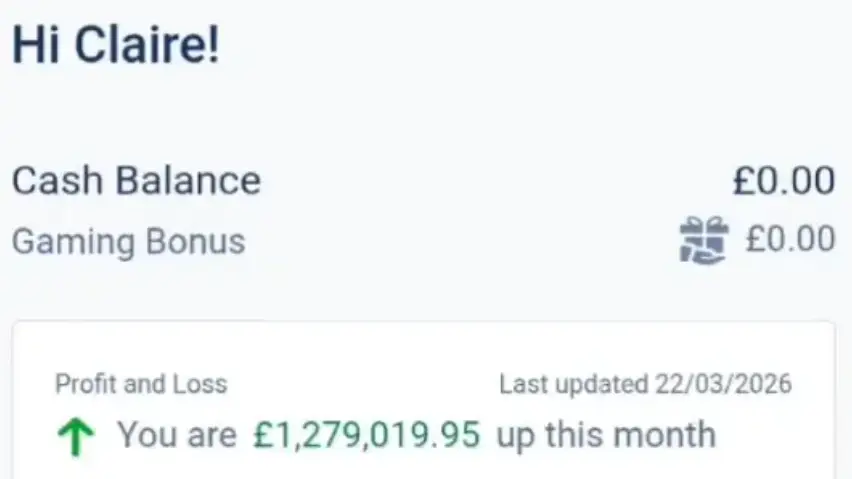Click the gift icon beside Gaming Bonus
Viewport: 852px width, 479px height.
pos(703,241)
